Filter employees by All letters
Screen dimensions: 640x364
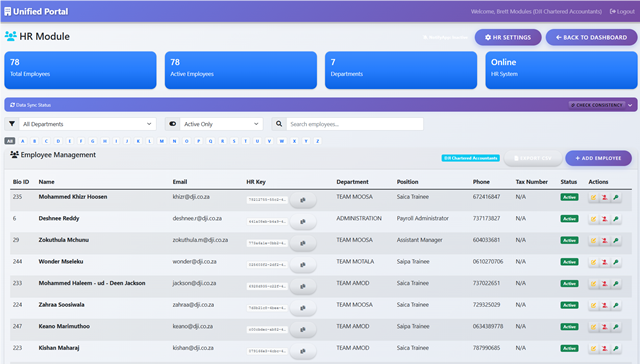tap(10, 141)
